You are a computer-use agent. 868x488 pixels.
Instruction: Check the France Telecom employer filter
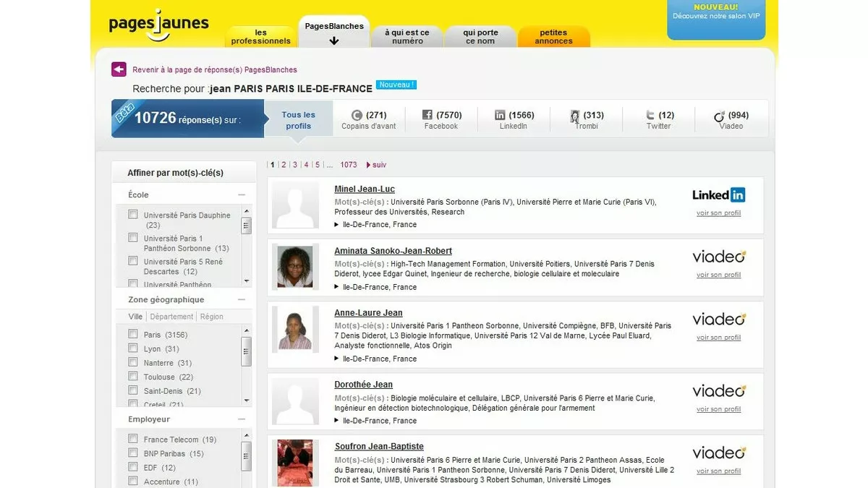click(132, 439)
